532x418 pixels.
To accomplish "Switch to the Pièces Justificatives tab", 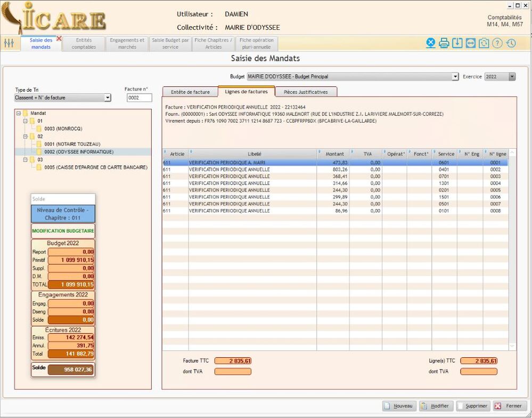I will [x=306, y=92].
